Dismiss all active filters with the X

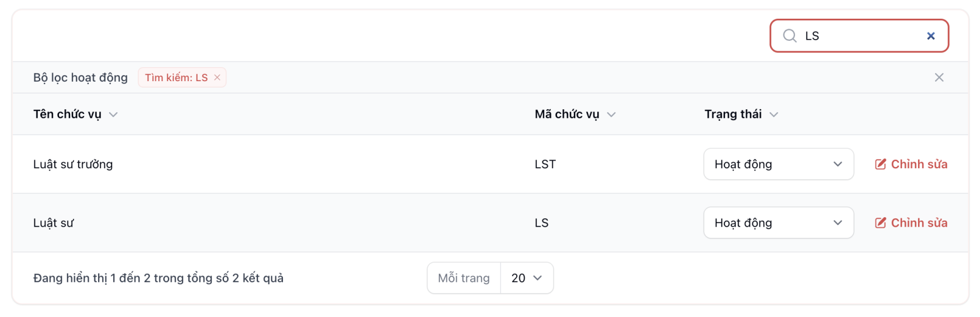click(939, 78)
